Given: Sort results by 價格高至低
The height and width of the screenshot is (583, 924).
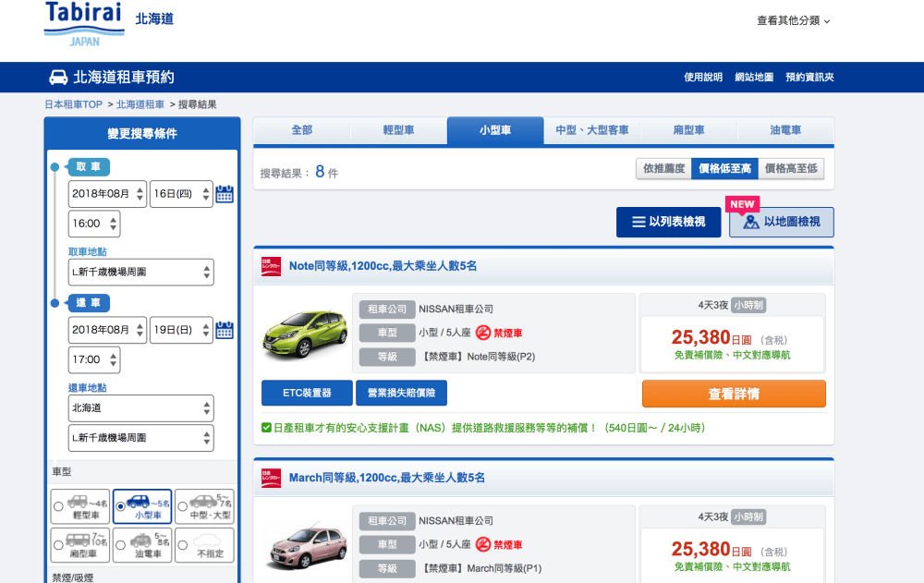Looking at the screenshot, I should (792, 169).
